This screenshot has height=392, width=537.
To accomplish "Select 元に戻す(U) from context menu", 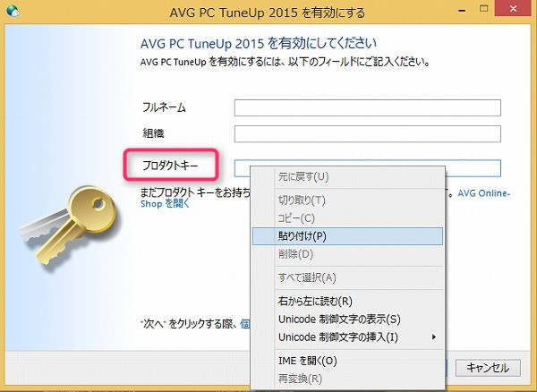I will (x=347, y=176).
